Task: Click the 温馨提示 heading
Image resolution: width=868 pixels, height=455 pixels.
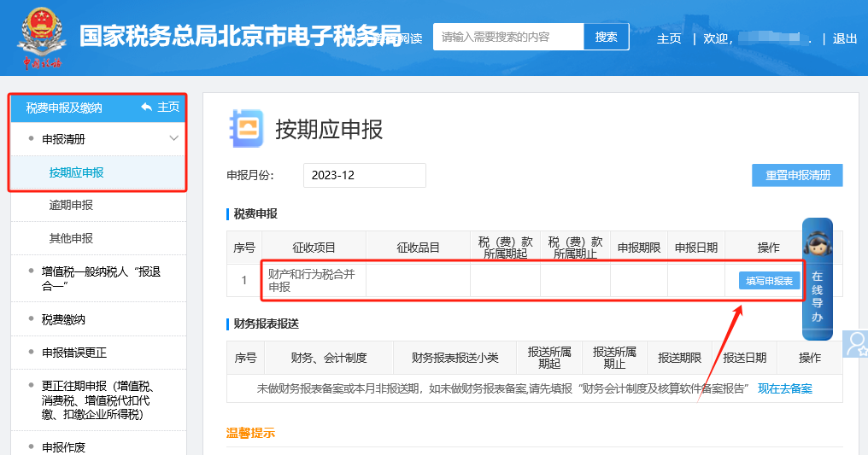Action: 250,433
